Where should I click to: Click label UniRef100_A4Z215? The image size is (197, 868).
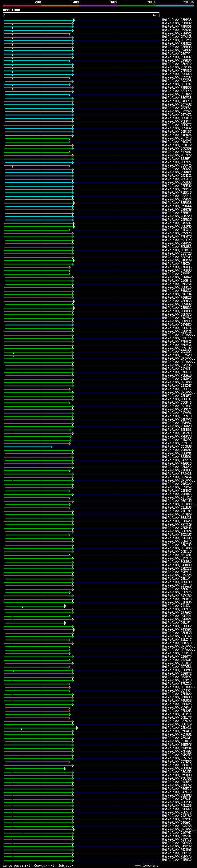[177, 460]
